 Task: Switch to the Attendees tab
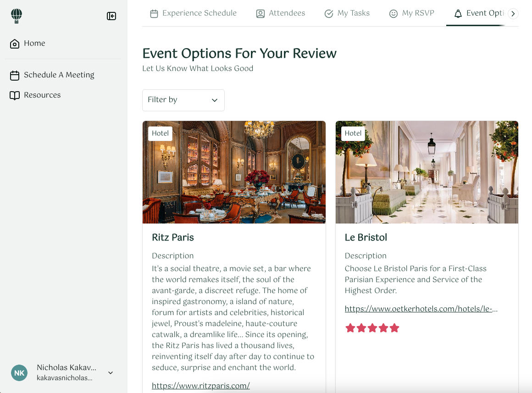click(281, 13)
